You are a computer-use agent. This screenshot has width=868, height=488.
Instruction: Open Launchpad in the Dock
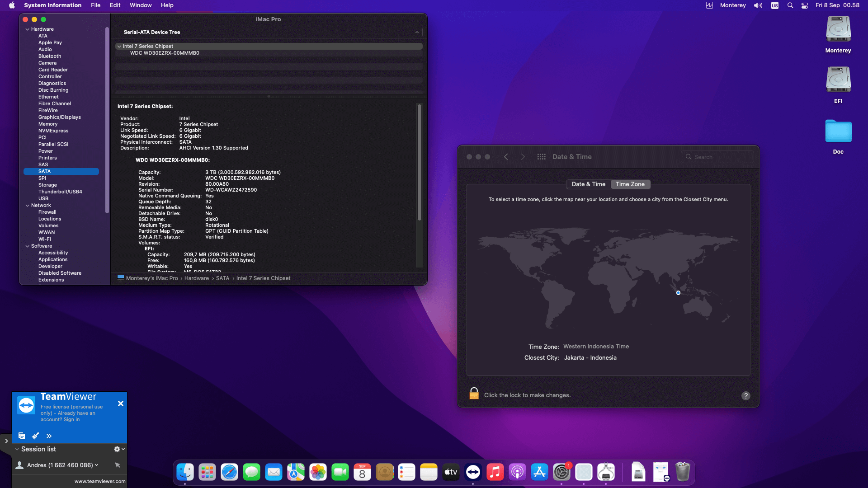pyautogui.click(x=207, y=472)
